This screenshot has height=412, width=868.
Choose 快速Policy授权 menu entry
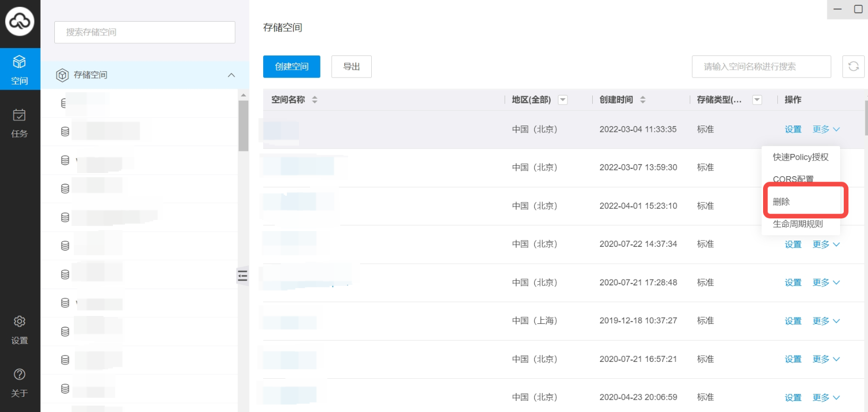tap(801, 157)
